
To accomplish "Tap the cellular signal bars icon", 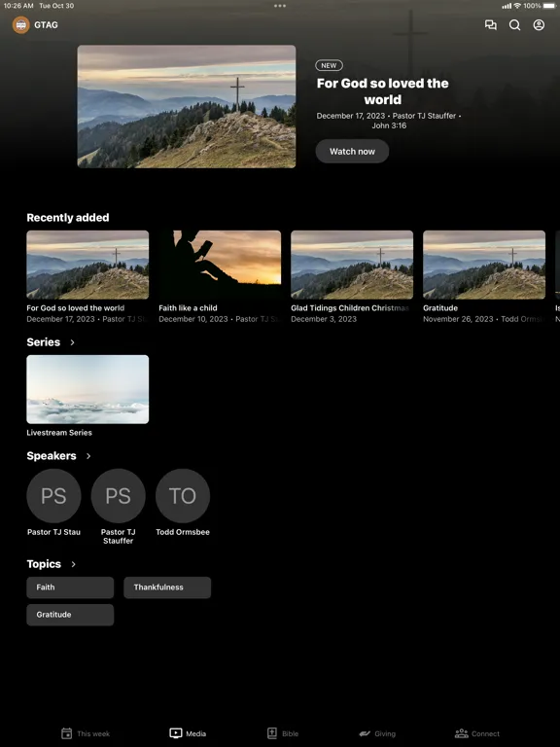I will pyautogui.click(x=507, y=6).
